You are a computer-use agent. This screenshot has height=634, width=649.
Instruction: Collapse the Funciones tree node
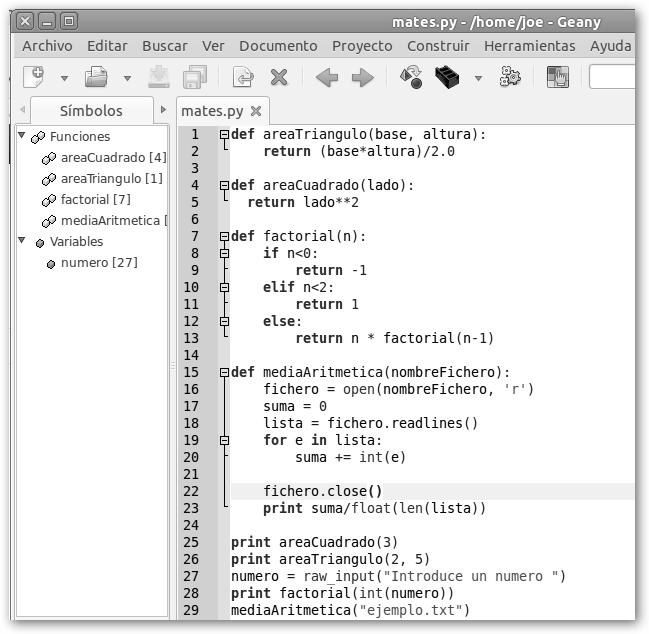(21, 135)
